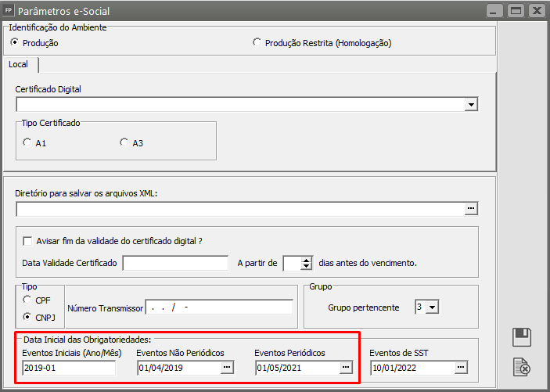This screenshot has height=392, width=550.
Task: Enable Avisar fim da validade checkbox
Action: (x=27, y=241)
